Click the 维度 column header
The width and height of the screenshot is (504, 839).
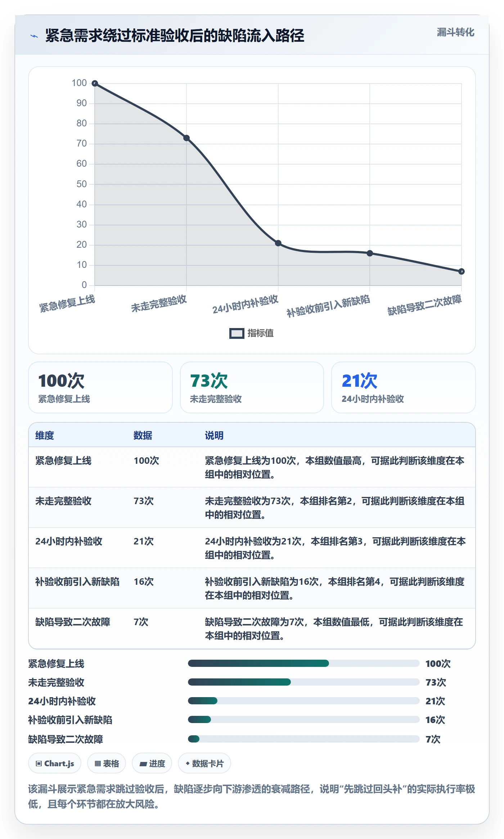45,435
